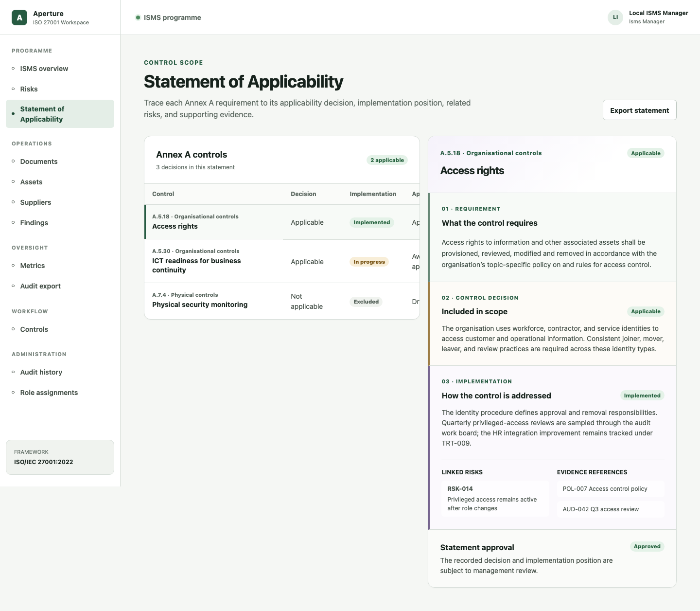Click Applicable badge in Access rights header

point(646,153)
